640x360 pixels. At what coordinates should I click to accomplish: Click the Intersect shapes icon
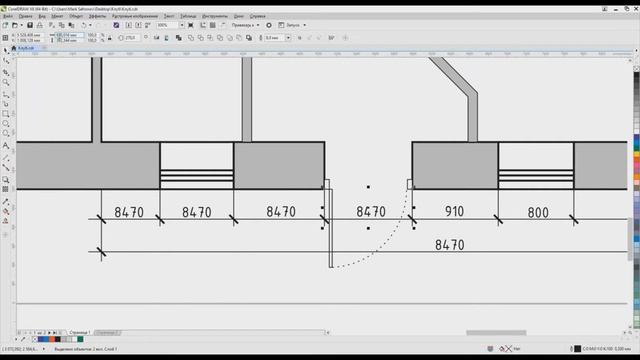point(210,38)
